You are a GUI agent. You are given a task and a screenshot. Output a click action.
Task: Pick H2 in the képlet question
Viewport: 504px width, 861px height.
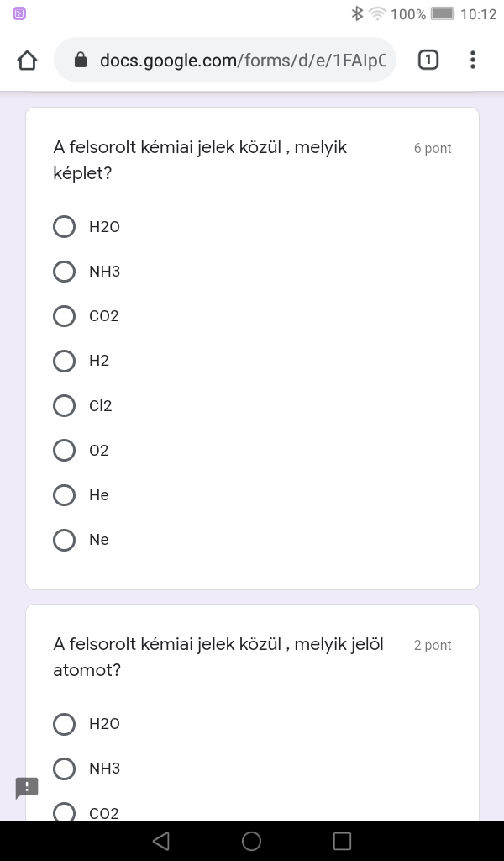(x=65, y=361)
